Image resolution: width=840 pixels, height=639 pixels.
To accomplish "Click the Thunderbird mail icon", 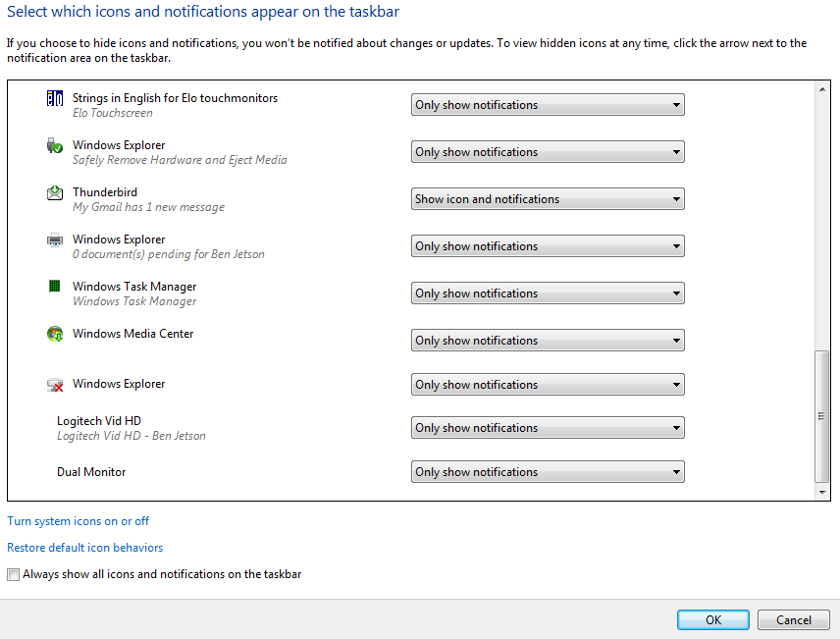I will (x=55, y=192).
